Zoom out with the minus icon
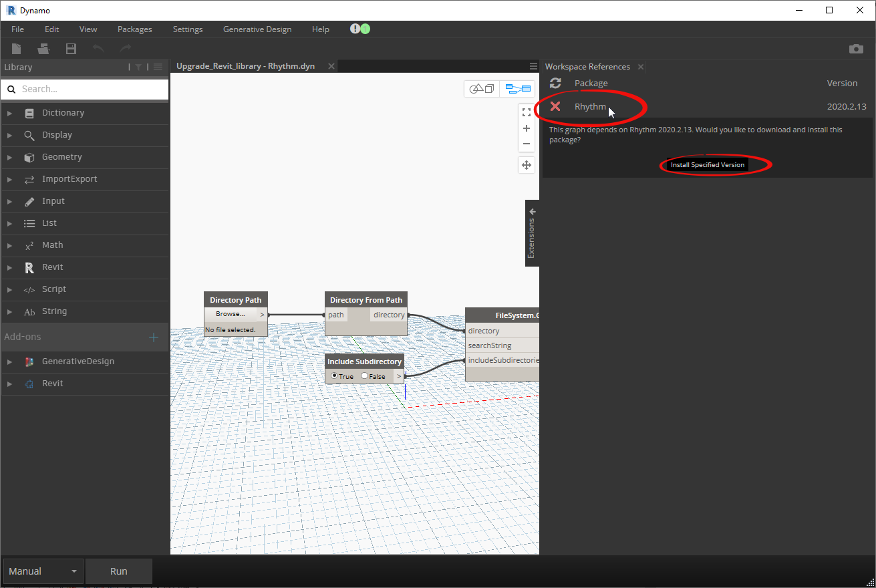The height and width of the screenshot is (588, 876). 527,144
